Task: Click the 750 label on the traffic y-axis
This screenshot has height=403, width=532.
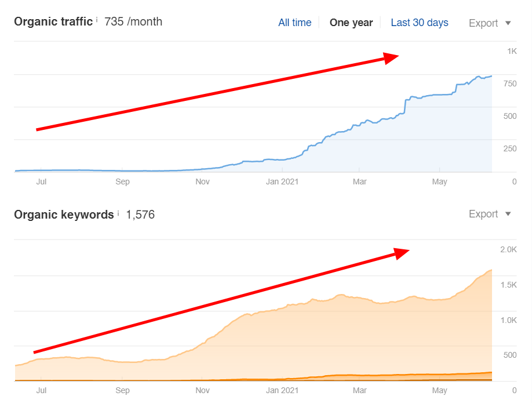Action: click(x=509, y=84)
